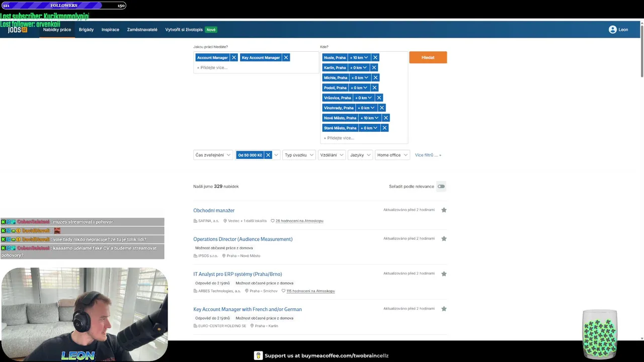Open Key Account Manager with French listing

[248, 310]
